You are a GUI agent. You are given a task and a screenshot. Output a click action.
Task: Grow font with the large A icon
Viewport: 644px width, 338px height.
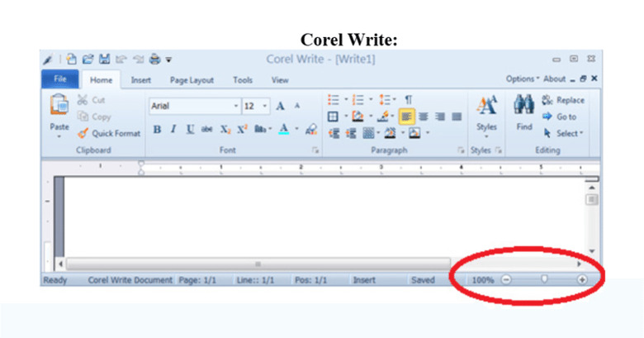(x=280, y=106)
